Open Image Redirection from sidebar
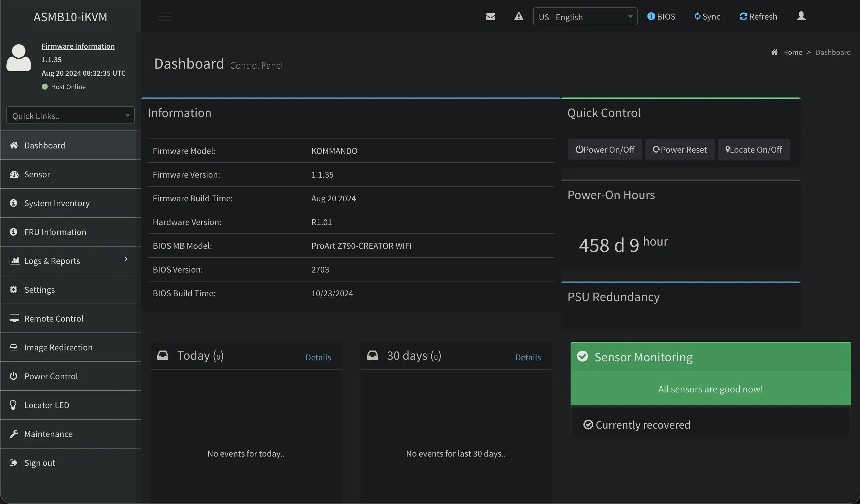This screenshot has height=504, width=860. 71,348
